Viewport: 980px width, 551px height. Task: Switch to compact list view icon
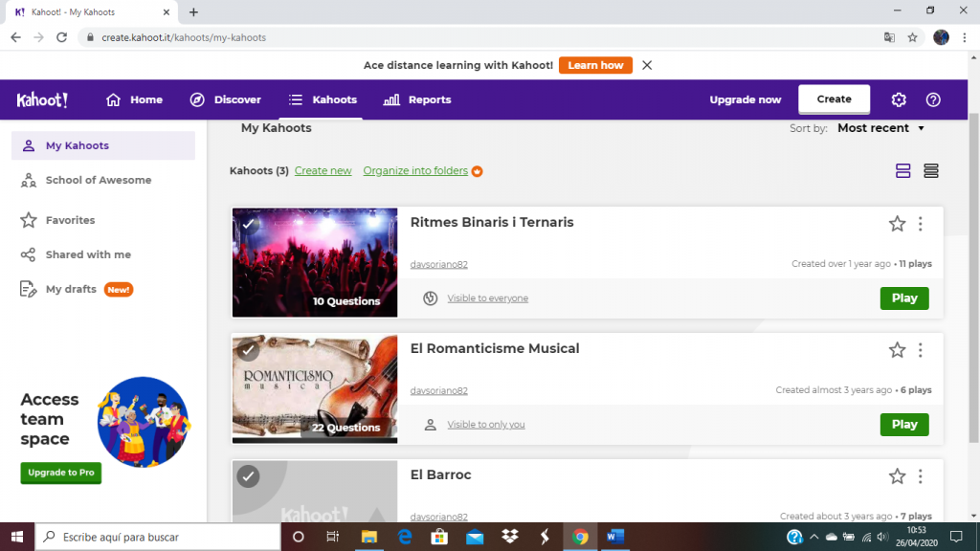931,171
